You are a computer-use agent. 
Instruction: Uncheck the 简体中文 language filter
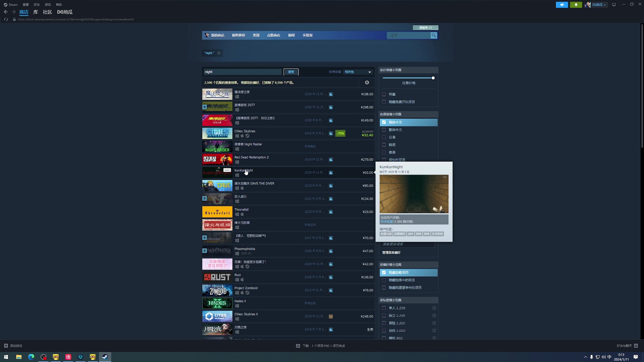pyautogui.click(x=384, y=122)
